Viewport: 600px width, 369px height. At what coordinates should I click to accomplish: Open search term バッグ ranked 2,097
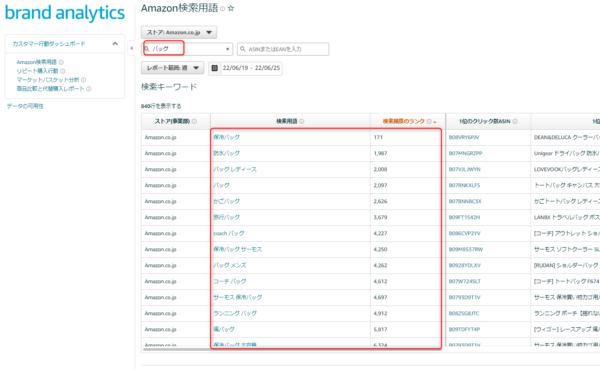click(221, 185)
